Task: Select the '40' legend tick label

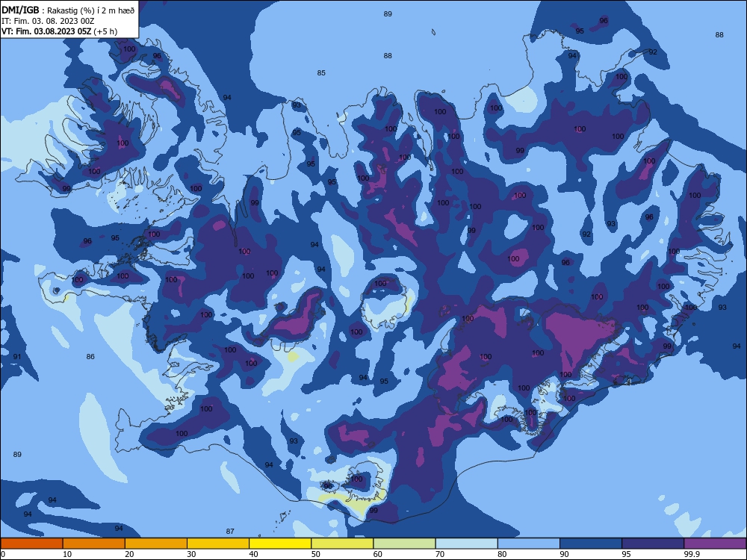Action: click(254, 554)
